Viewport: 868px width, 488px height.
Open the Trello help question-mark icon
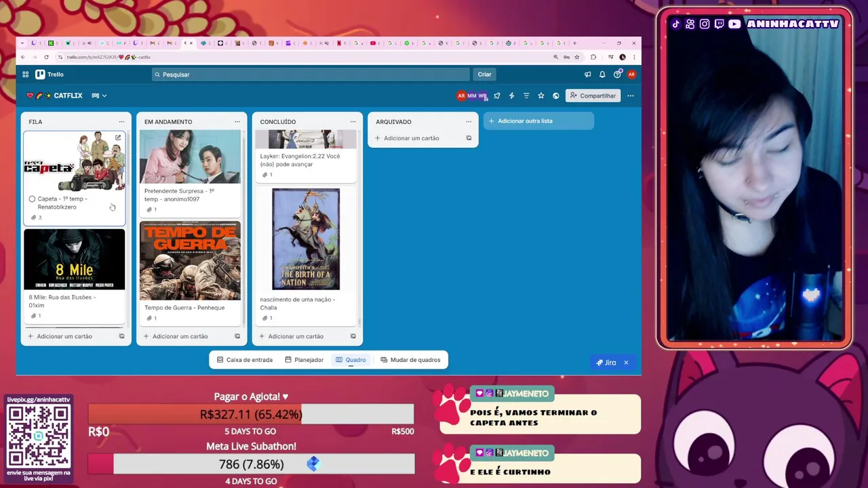coord(617,75)
